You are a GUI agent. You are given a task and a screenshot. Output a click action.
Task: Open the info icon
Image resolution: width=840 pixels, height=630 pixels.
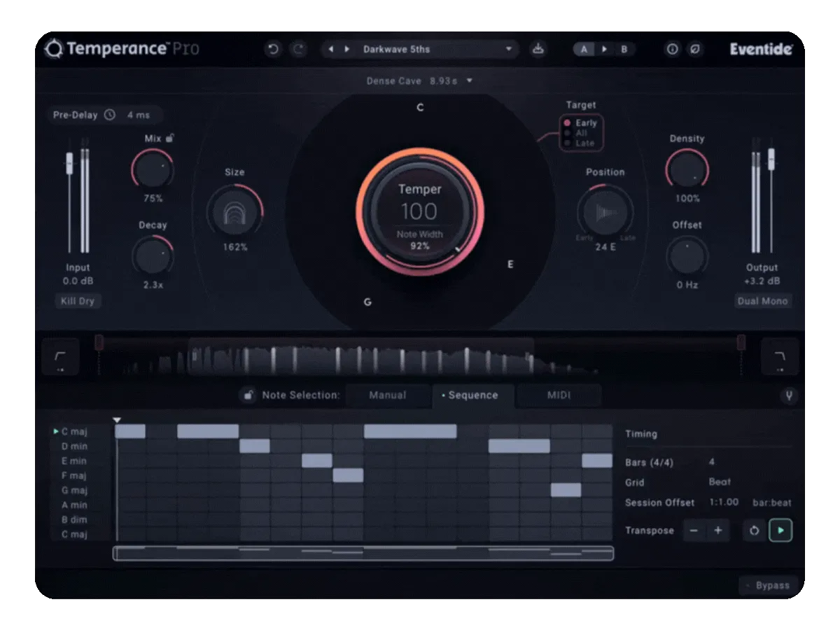672,50
